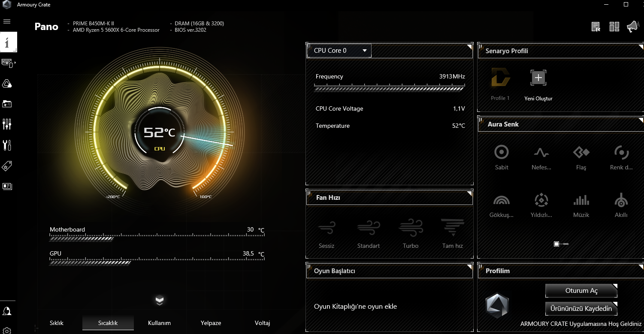Open Aura Sync from the left sidebar

click(7, 83)
